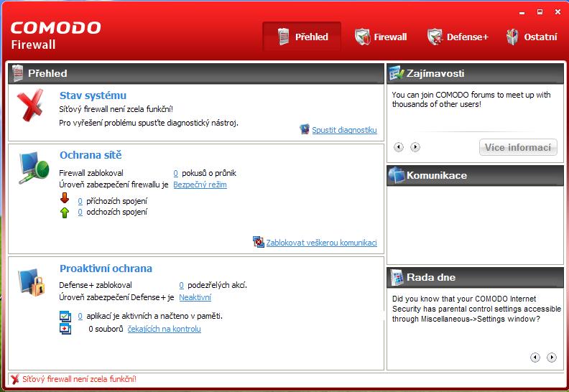The image size is (569, 392).
Task: Click the Ochrana sítě heading
Action: tap(91, 155)
